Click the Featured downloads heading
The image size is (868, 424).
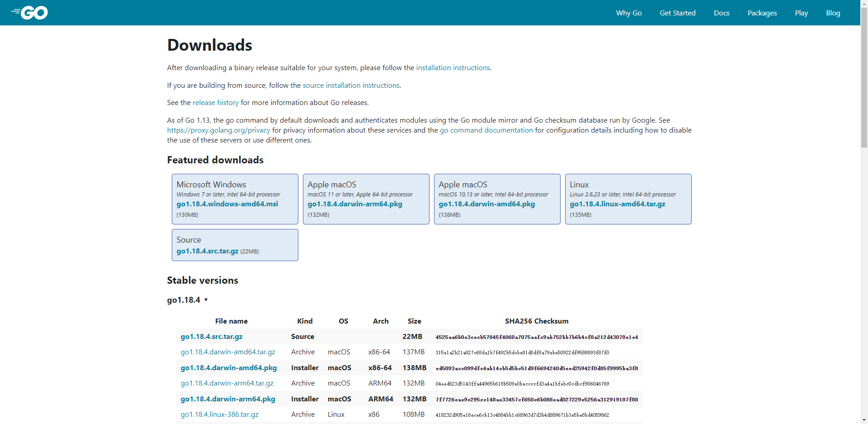[x=215, y=160]
